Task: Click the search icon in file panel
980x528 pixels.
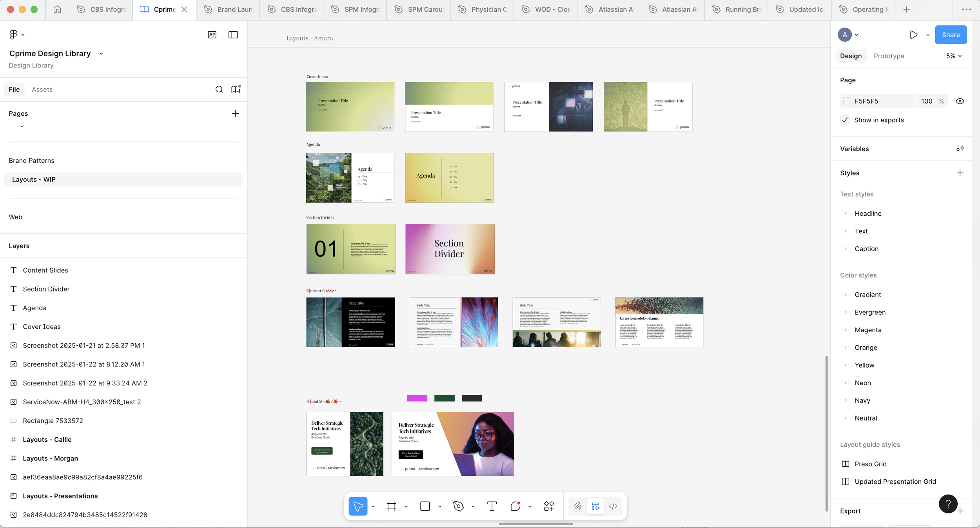Action: pyautogui.click(x=219, y=89)
